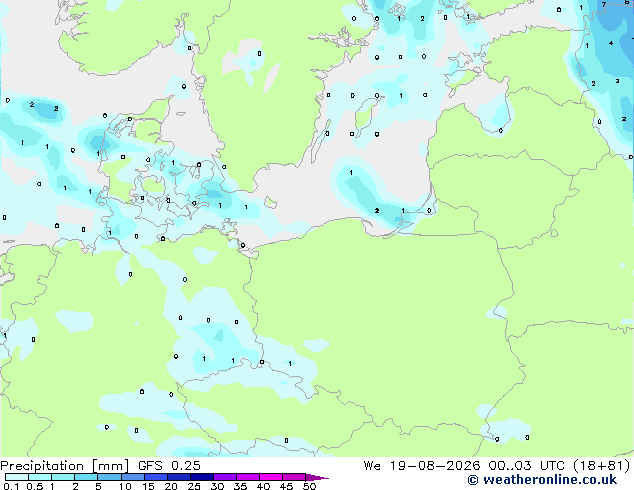Click the legend label '45'
The image size is (634, 490).
coord(286,486)
